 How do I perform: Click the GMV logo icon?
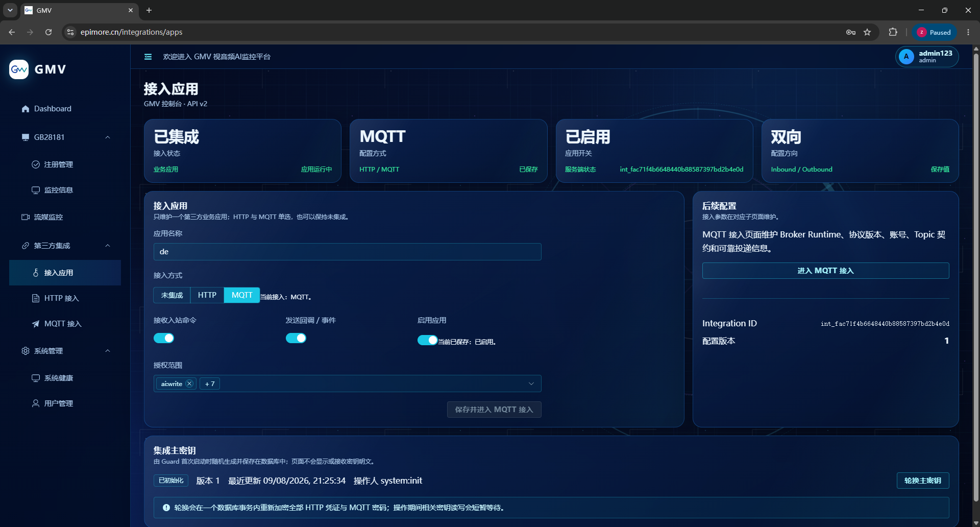point(19,69)
